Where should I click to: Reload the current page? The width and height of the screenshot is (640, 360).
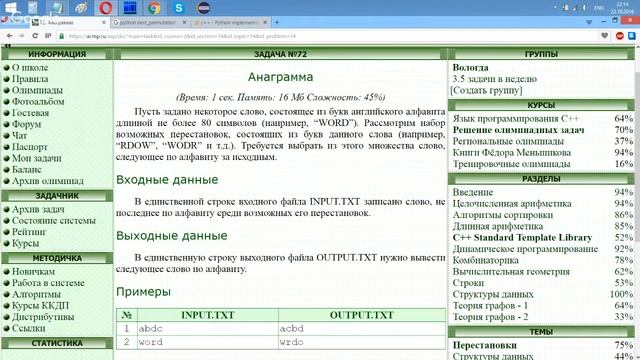coord(35,36)
